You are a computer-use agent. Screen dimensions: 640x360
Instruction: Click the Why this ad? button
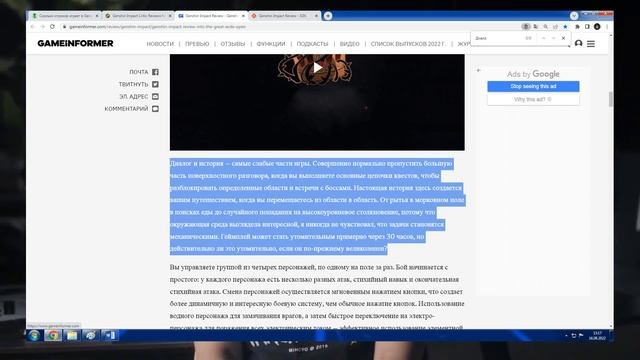click(533, 99)
